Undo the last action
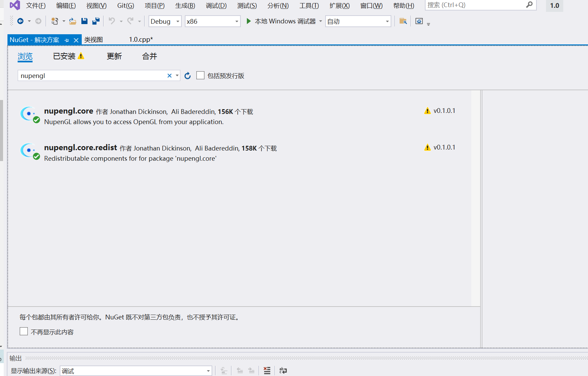This screenshot has height=376, width=588. point(112,21)
